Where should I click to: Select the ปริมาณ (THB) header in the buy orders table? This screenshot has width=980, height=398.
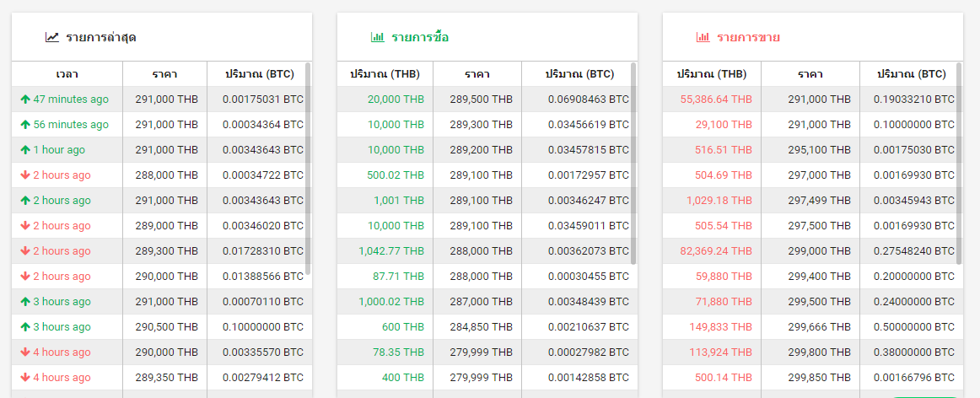tap(385, 74)
